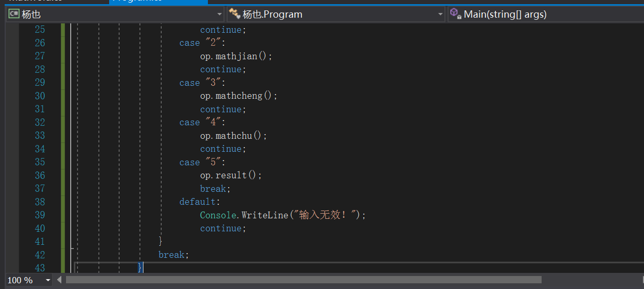Click the case "4": line
This screenshot has height=289, width=644.
202,122
